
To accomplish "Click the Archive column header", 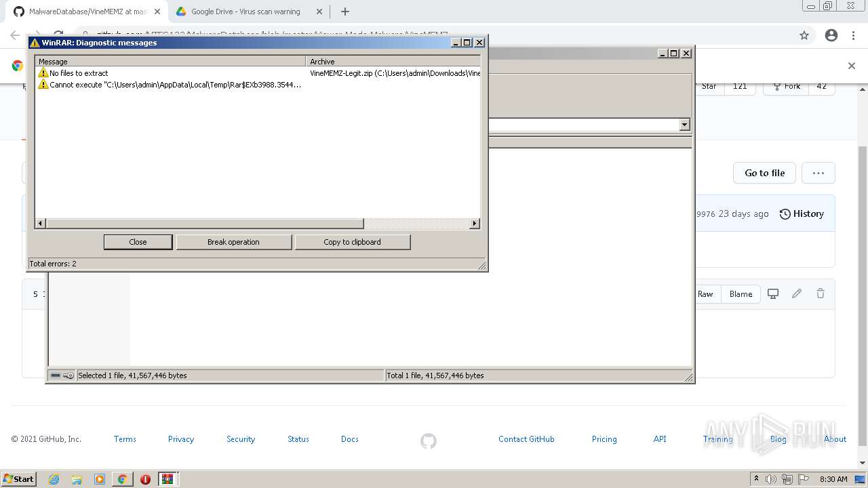I will click(393, 62).
